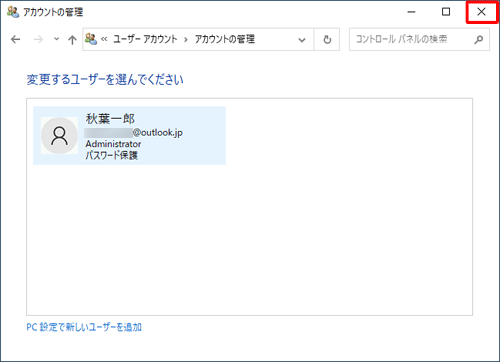Viewport: 500px width, 362px height.
Task: Click the breadcrumb overflow chevrons
Action: pos(104,39)
